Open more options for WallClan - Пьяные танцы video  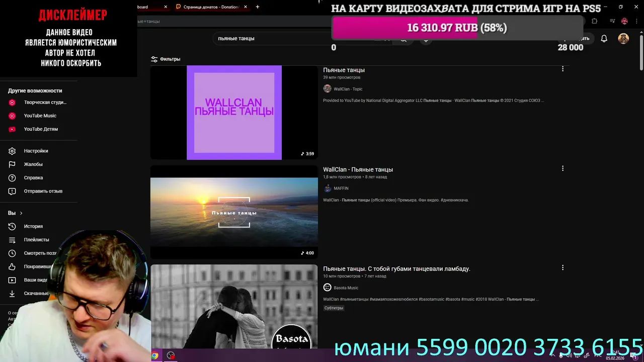coord(562,168)
